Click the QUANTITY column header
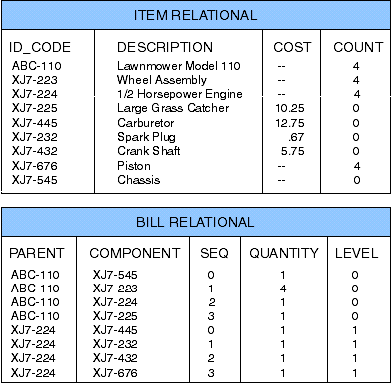Viewport: 392px width, 385px height. [284, 253]
